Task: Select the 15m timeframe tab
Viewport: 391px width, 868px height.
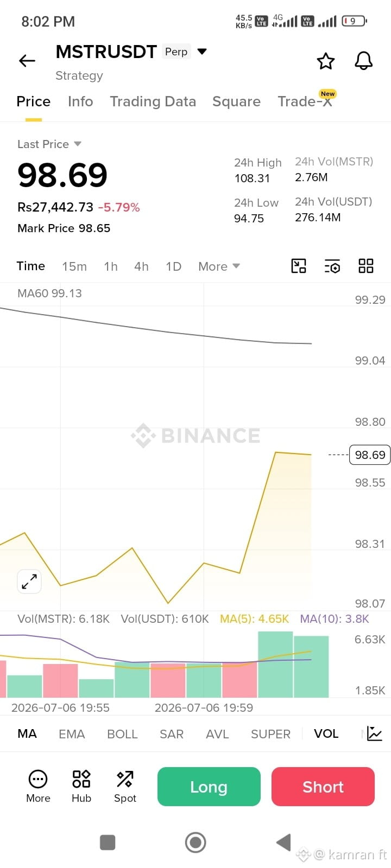Action: 74,266
